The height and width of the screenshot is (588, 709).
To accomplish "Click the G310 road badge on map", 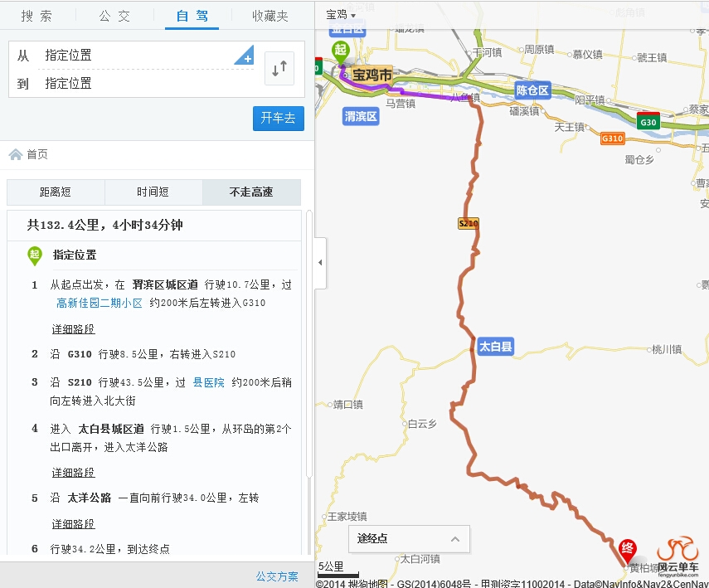I will tap(612, 138).
